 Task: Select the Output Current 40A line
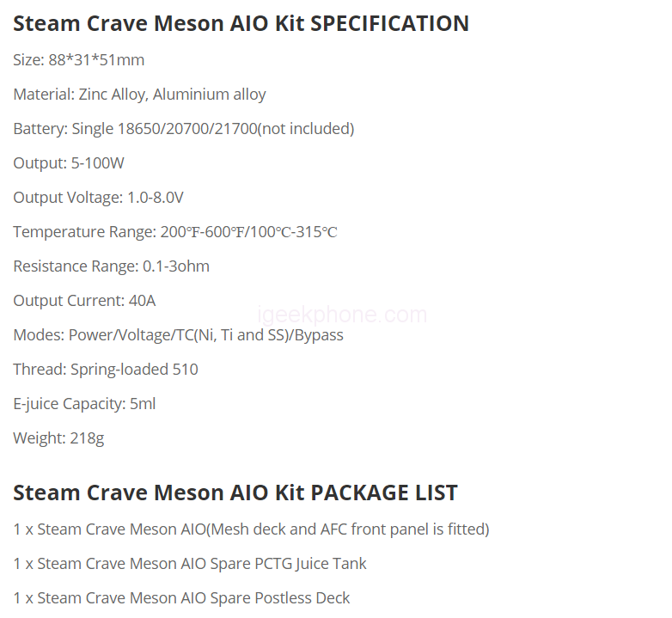pyautogui.click(x=84, y=301)
